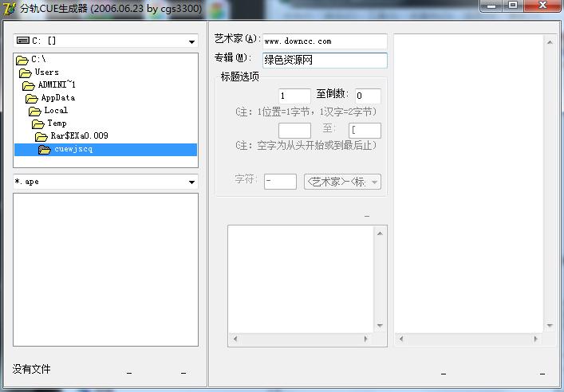
Task: Close the 分轨CUE生成器 window
Action: tap(542, 6)
